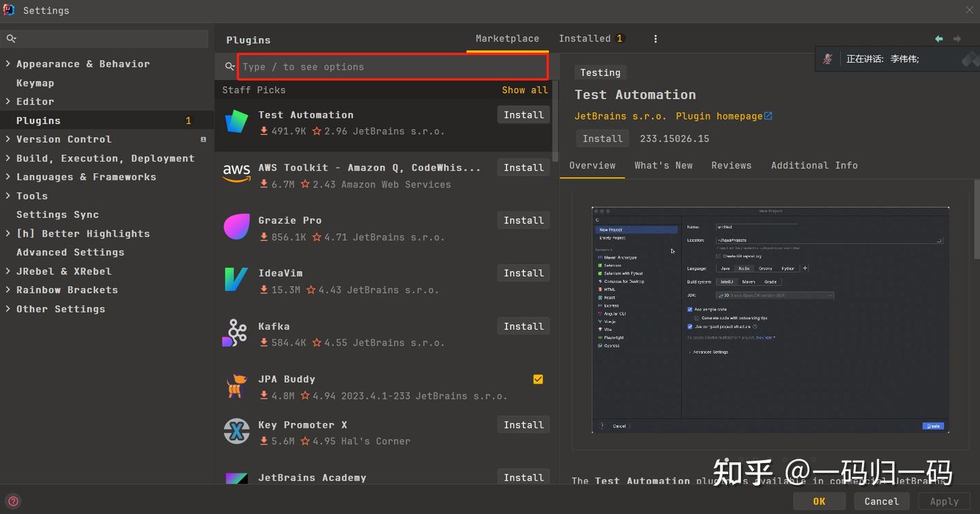Expand Appearance & Behavior settings
Viewport: 980px width, 514px height.
point(7,64)
